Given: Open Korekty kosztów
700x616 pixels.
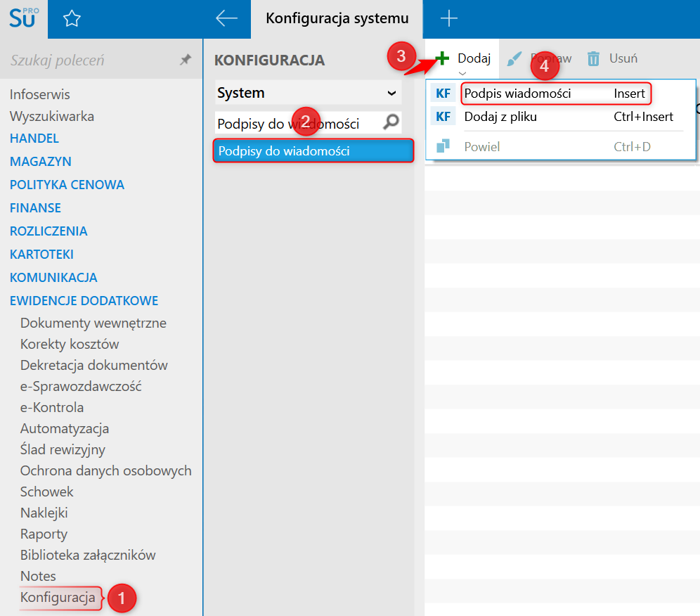Looking at the screenshot, I should 70,344.
